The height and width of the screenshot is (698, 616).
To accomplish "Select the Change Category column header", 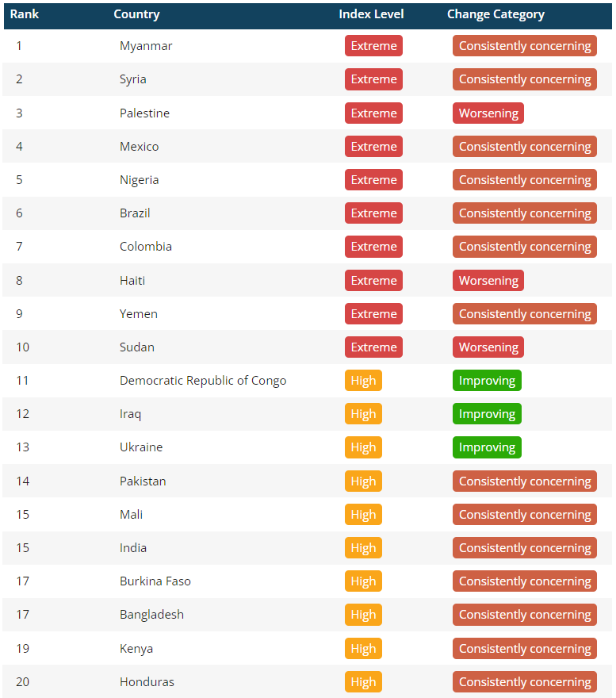I will [495, 14].
